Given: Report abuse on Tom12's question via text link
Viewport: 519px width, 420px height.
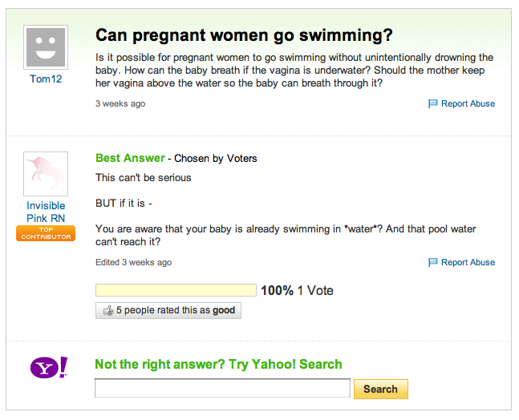Looking at the screenshot, I should coord(468,103).
